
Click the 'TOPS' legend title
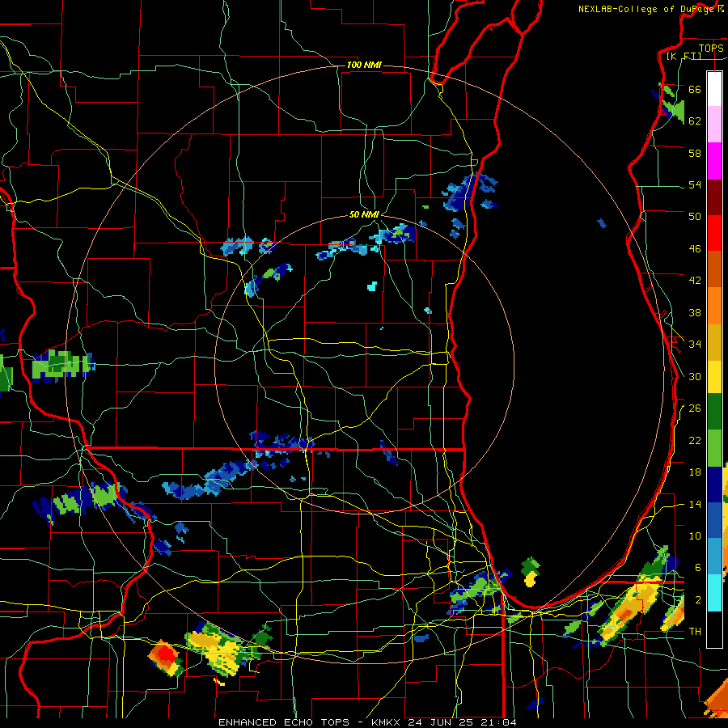coord(711,49)
